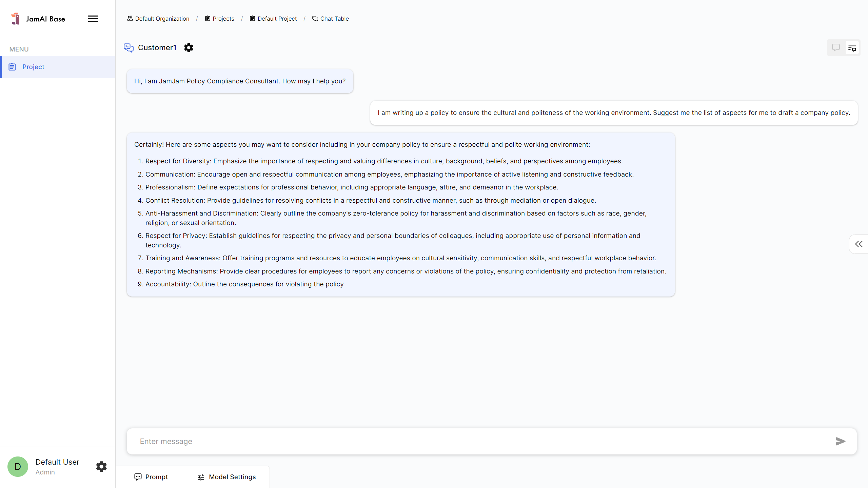Expand the Prompt panel at the bottom
Screen dimensions: 868x488
(x=151, y=477)
